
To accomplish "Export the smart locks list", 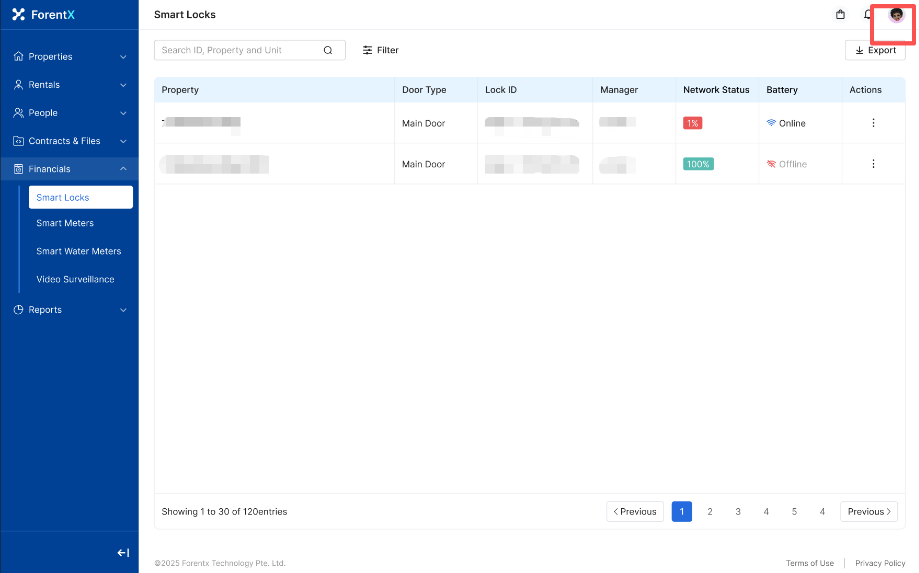I will click(875, 50).
